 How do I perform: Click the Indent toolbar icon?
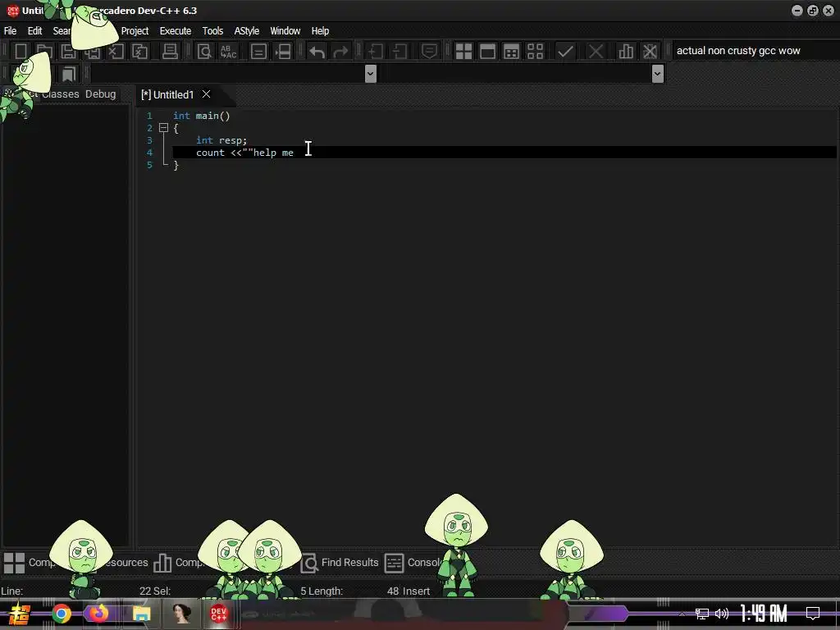coord(375,52)
